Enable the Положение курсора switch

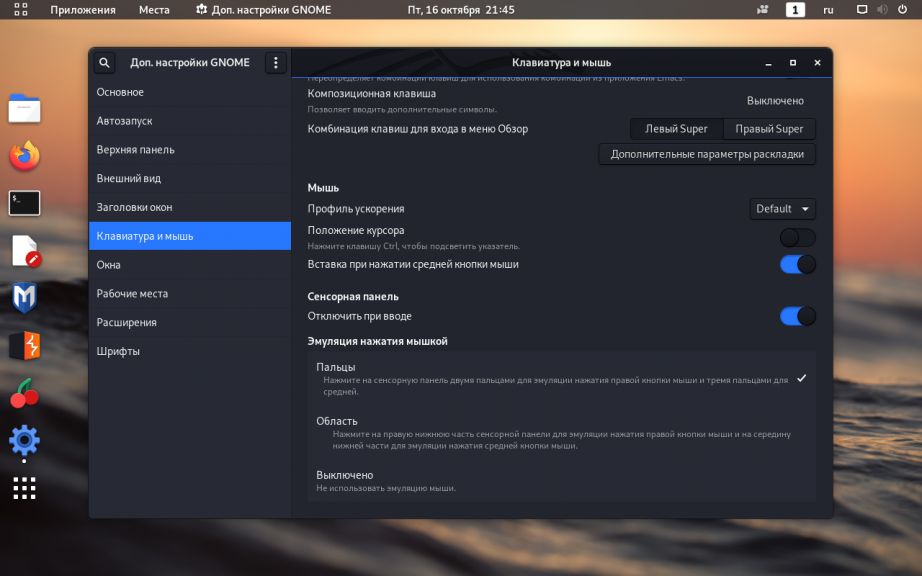pyautogui.click(x=797, y=237)
